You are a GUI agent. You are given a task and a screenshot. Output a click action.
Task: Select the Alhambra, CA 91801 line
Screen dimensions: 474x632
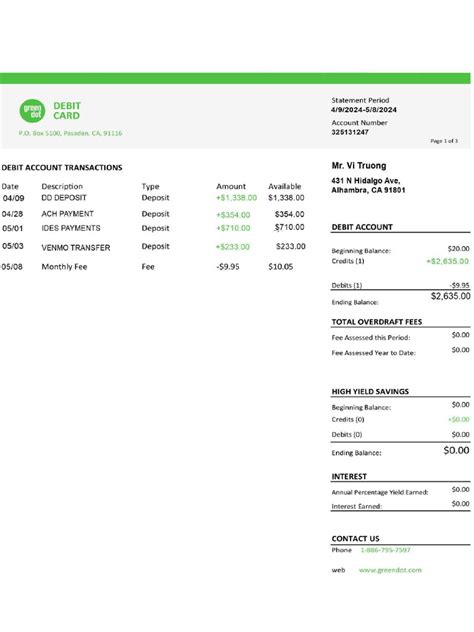[368, 190]
